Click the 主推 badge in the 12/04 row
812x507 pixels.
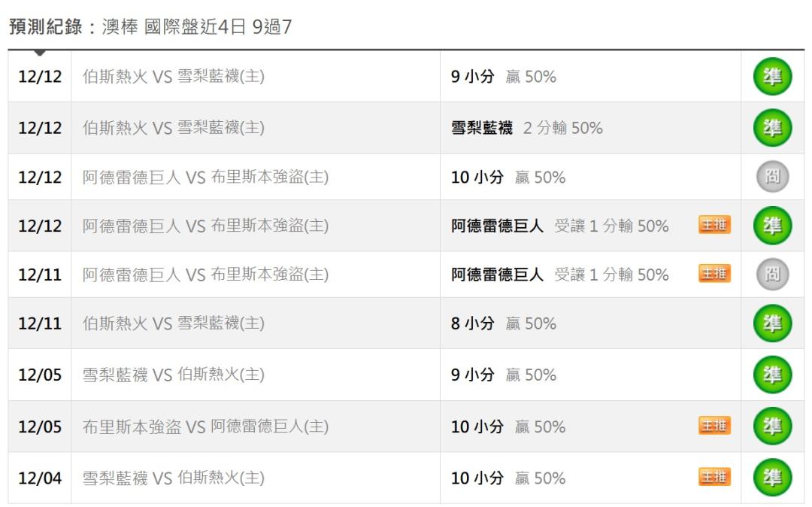pyautogui.click(x=714, y=477)
